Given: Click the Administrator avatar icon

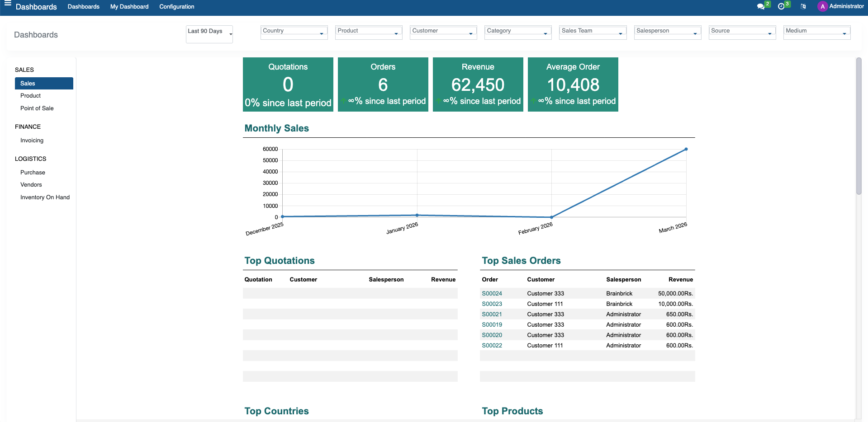Looking at the screenshot, I should pyautogui.click(x=822, y=6).
